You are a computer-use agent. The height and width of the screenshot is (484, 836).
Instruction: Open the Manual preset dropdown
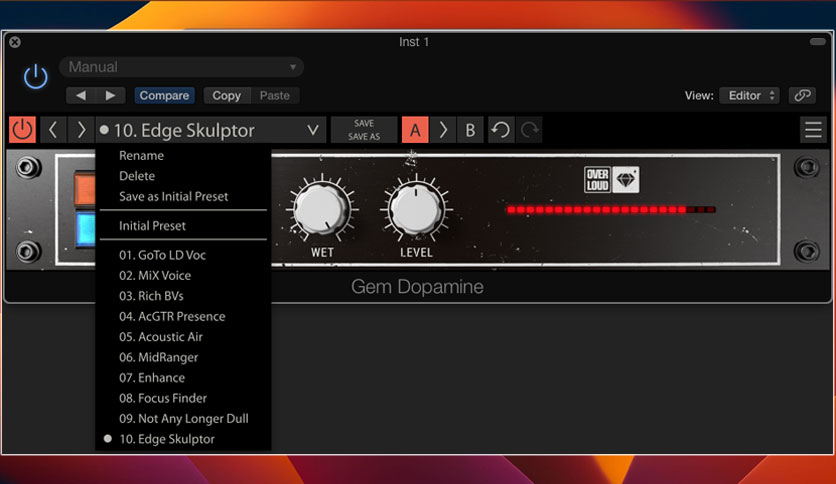181,67
